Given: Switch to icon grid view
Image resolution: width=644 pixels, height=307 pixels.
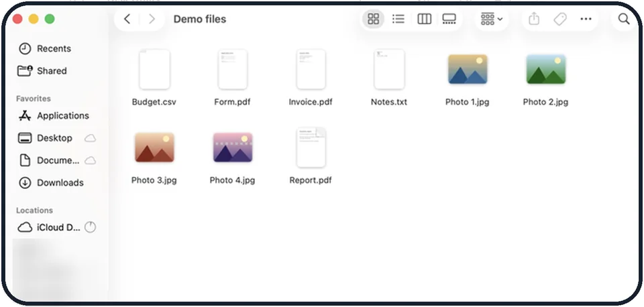Looking at the screenshot, I should [x=374, y=19].
